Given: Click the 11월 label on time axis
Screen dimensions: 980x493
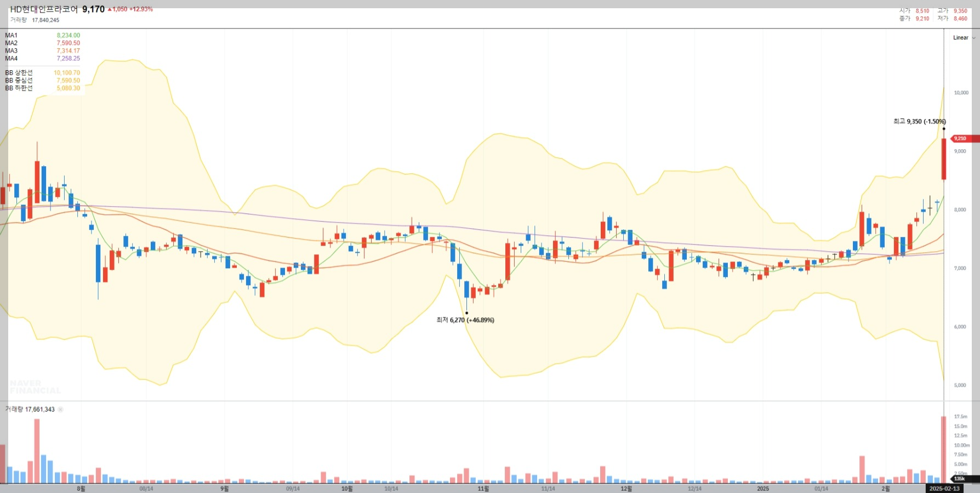Looking at the screenshot, I should point(483,489).
